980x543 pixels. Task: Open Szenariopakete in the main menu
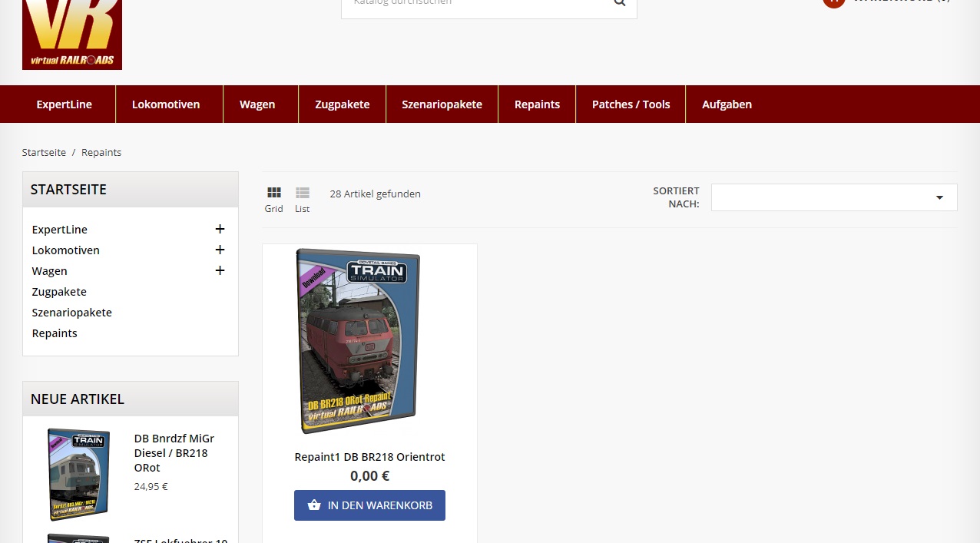[442, 104]
